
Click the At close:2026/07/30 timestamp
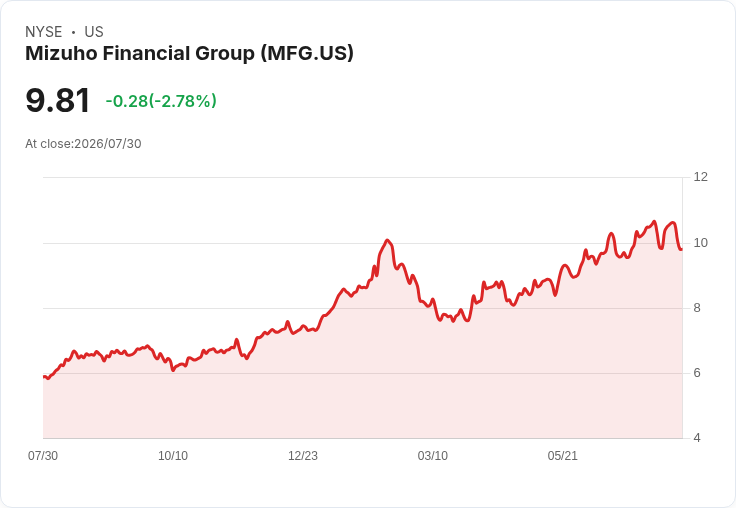click(x=83, y=144)
